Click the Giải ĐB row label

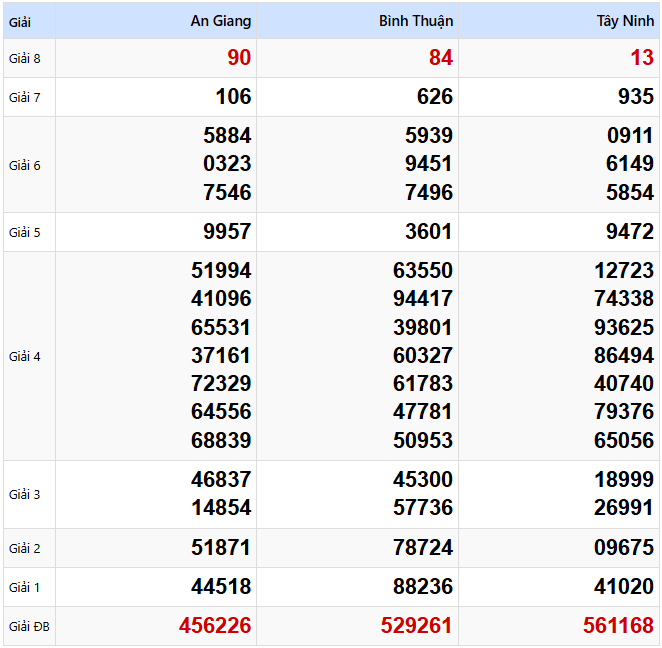click(x=28, y=627)
